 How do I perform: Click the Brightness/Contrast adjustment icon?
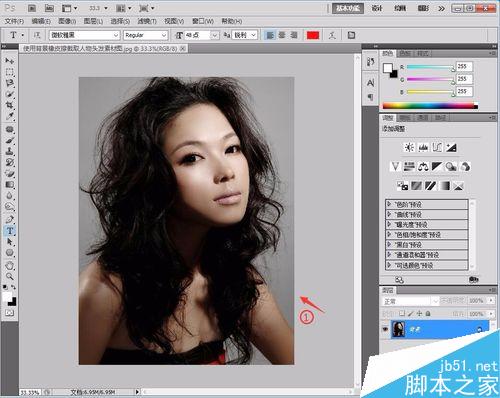coord(409,147)
